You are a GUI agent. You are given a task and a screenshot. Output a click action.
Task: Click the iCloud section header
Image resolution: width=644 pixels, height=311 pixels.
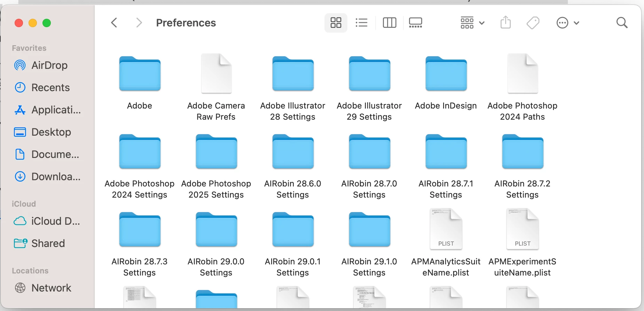coord(24,204)
